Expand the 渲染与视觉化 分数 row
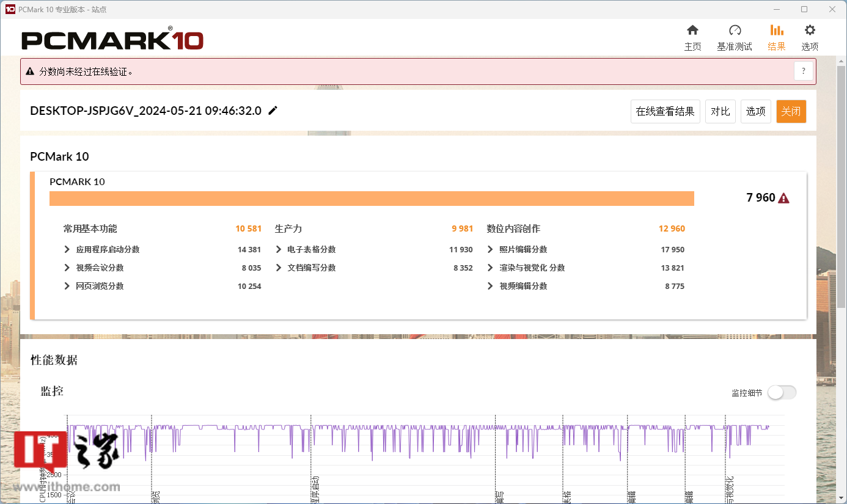The width and height of the screenshot is (847, 504). 490,268
